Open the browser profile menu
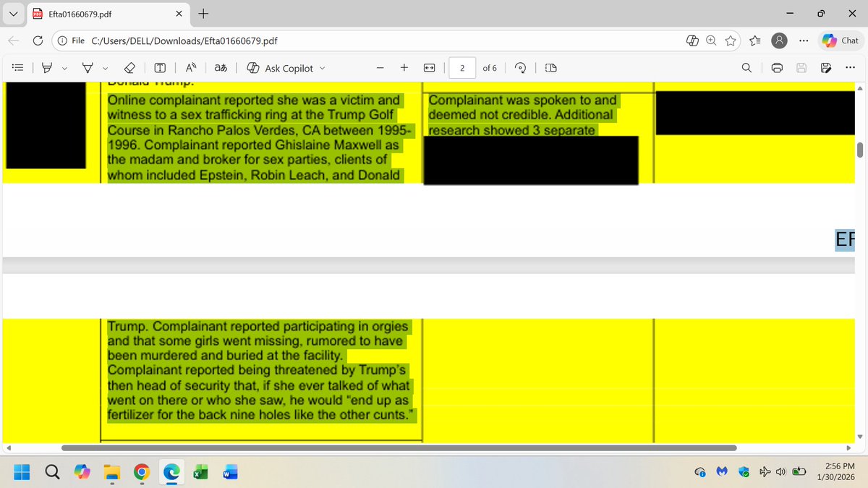This screenshot has height=488, width=868. (779, 41)
